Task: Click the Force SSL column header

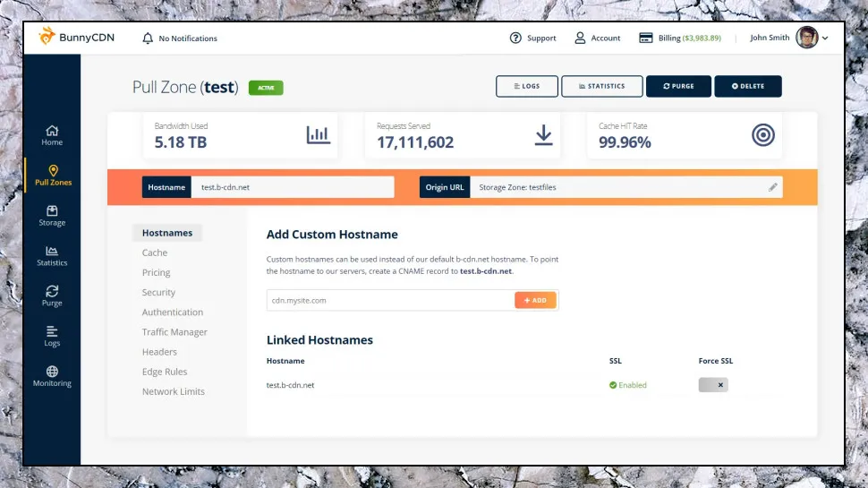Action: pos(715,361)
